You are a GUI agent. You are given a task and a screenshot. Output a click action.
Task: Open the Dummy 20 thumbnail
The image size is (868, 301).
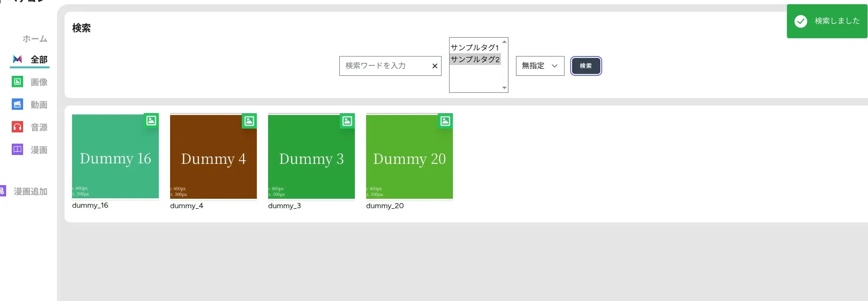(x=409, y=156)
